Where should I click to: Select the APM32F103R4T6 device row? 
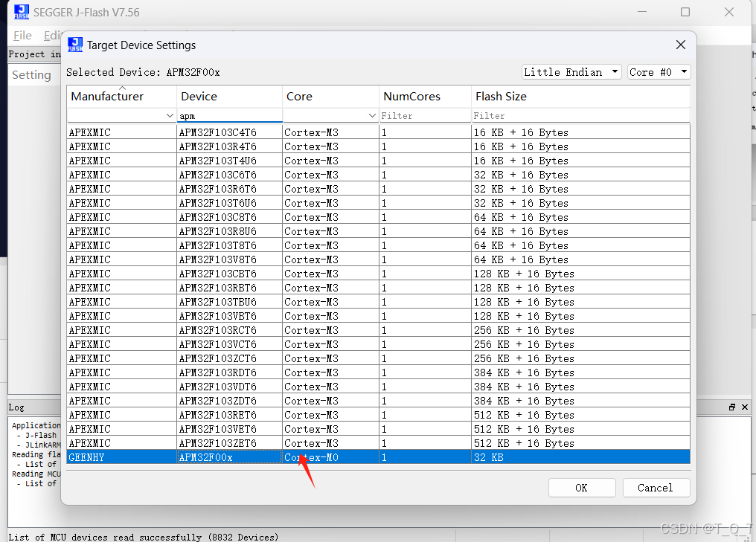tap(379, 146)
